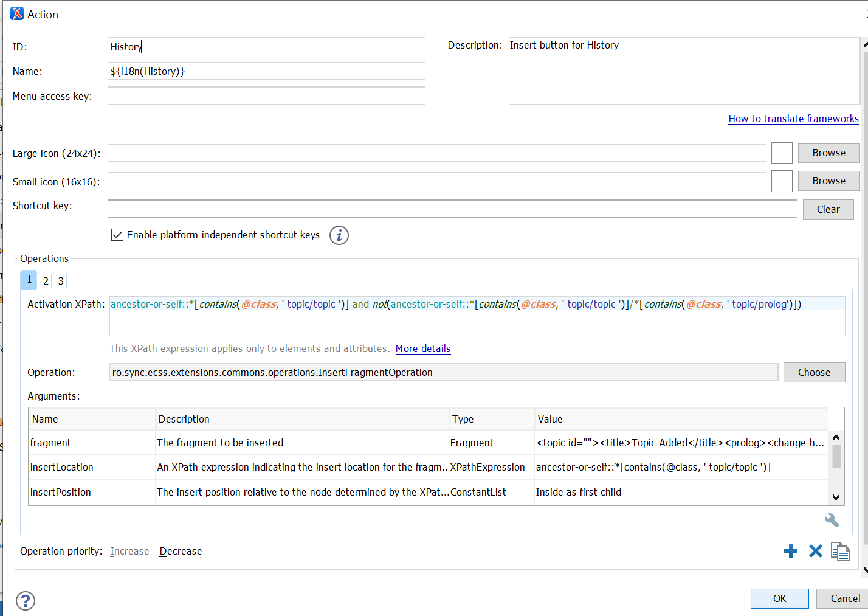Click the Small icon preview box
The width and height of the screenshot is (868, 616).
[782, 181]
